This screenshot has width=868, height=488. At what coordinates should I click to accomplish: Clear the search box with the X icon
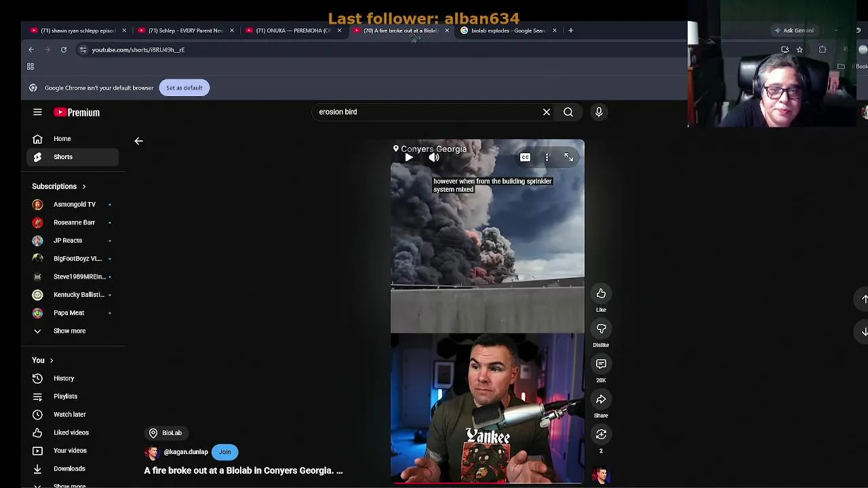tap(547, 112)
